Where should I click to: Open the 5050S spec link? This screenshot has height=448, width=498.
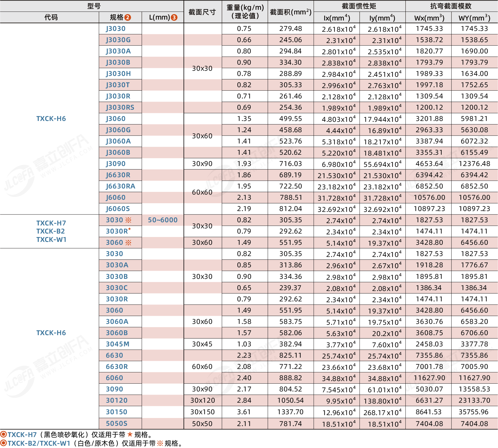pyautogui.click(x=117, y=423)
